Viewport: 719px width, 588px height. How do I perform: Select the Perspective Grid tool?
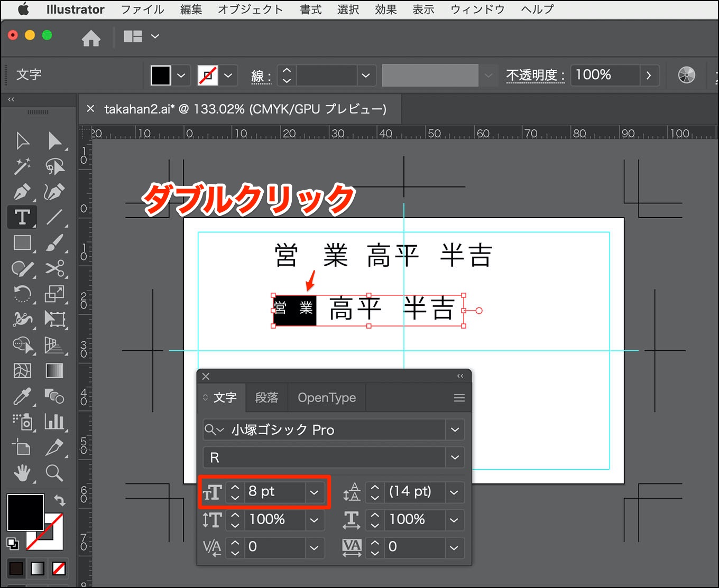click(x=54, y=345)
